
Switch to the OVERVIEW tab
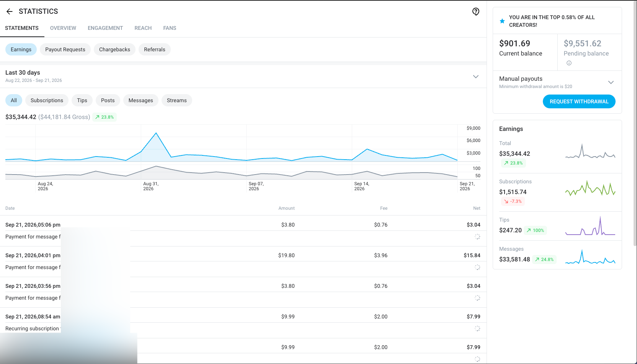click(63, 28)
